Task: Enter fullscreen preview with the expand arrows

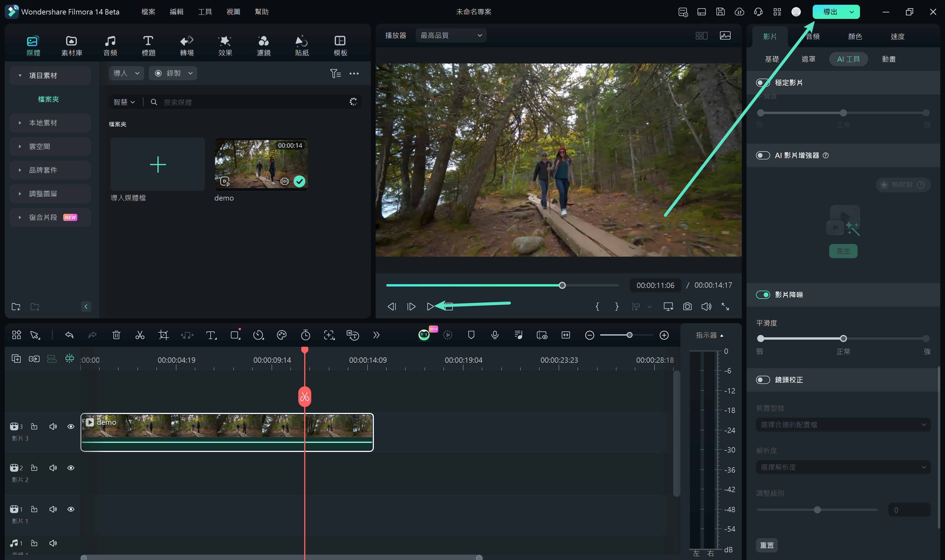Action: click(725, 306)
